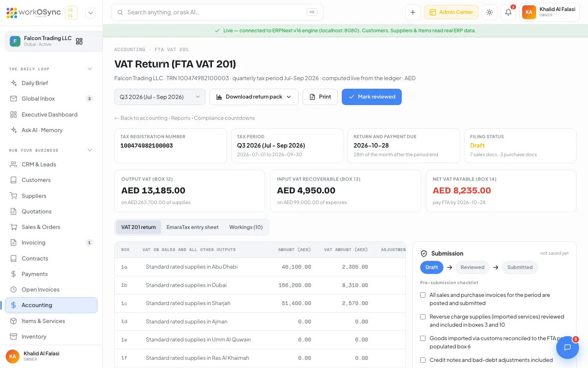The image size is (588, 368).
Task: Click the 'Standard rated supplies in Ajman' row
Action: tap(260, 322)
